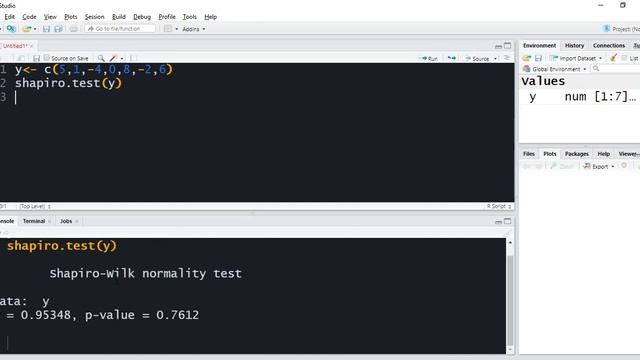Expand workspace panes dropdown arrow
This screenshot has width=640, height=360.
click(176, 29)
